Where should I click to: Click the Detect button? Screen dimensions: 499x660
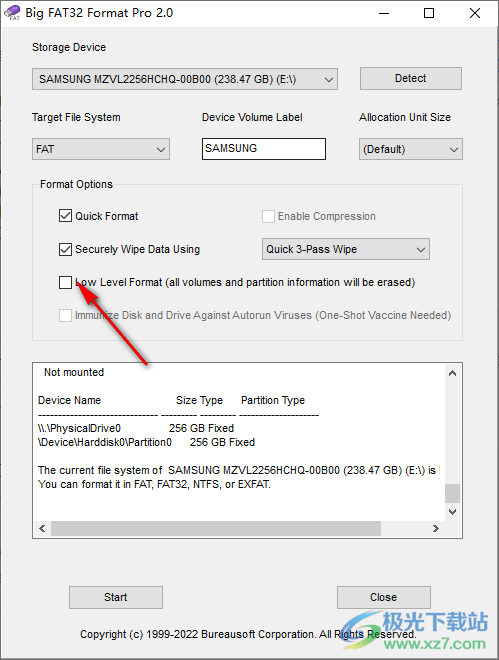[x=411, y=78]
